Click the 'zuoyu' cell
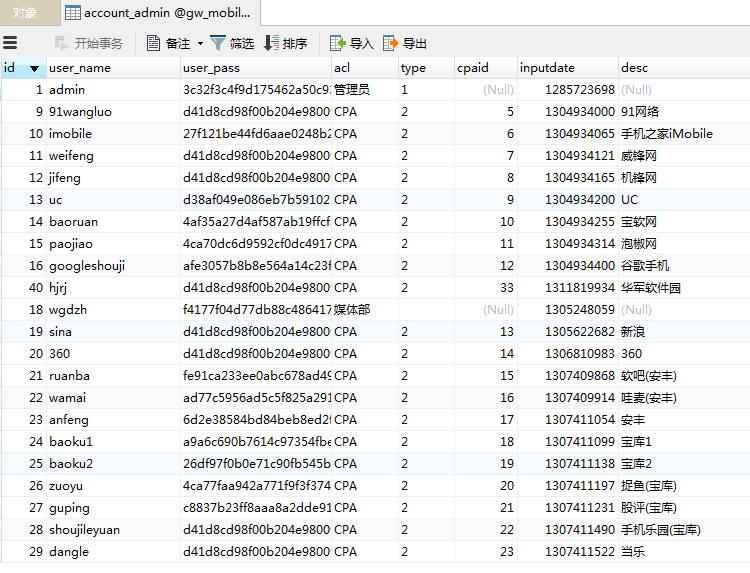This screenshot has height=573, width=750. coord(113,485)
